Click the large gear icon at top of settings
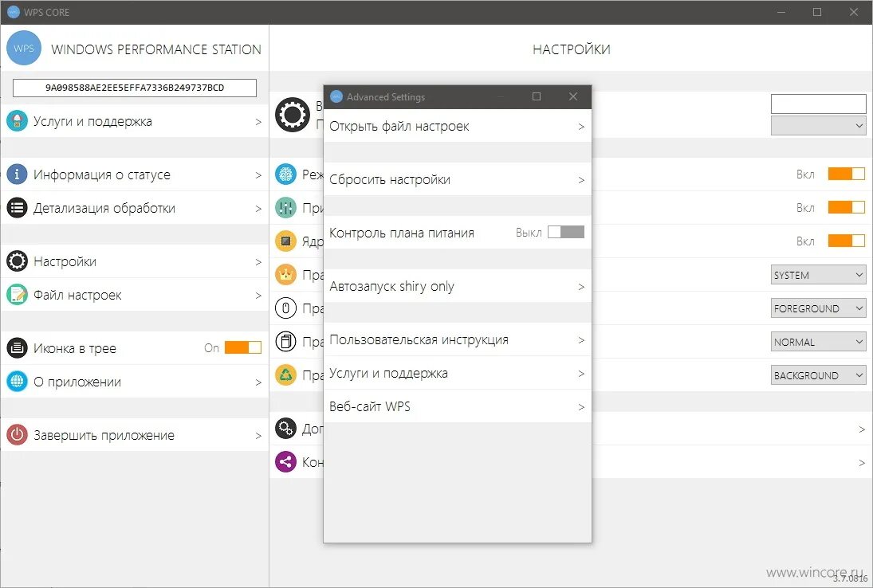873x588 pixels. (x=293, y=115)
